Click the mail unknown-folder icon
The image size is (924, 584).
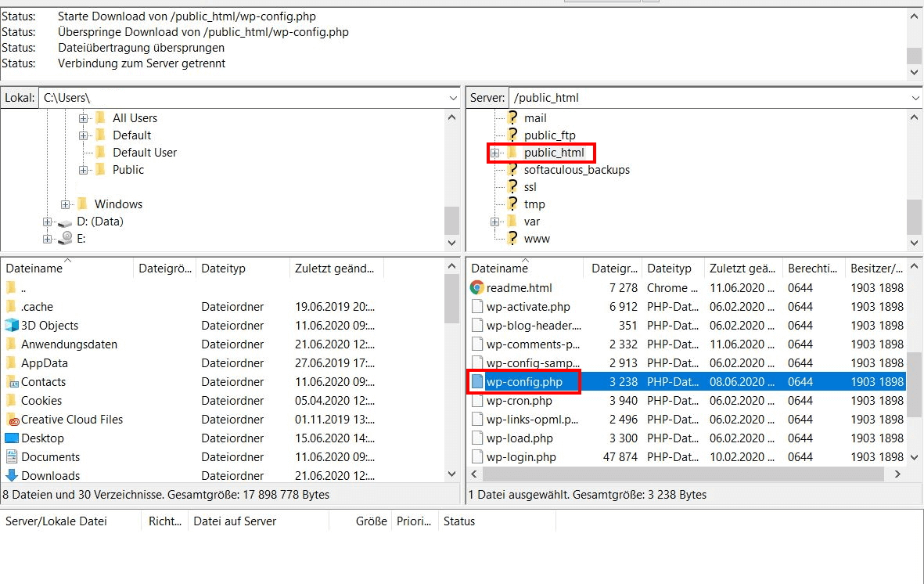(512, 118)
